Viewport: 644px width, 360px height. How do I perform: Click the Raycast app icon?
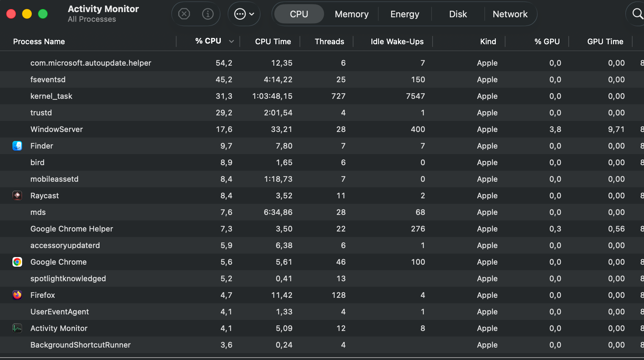pyautogui.click(x=17, y=196)
